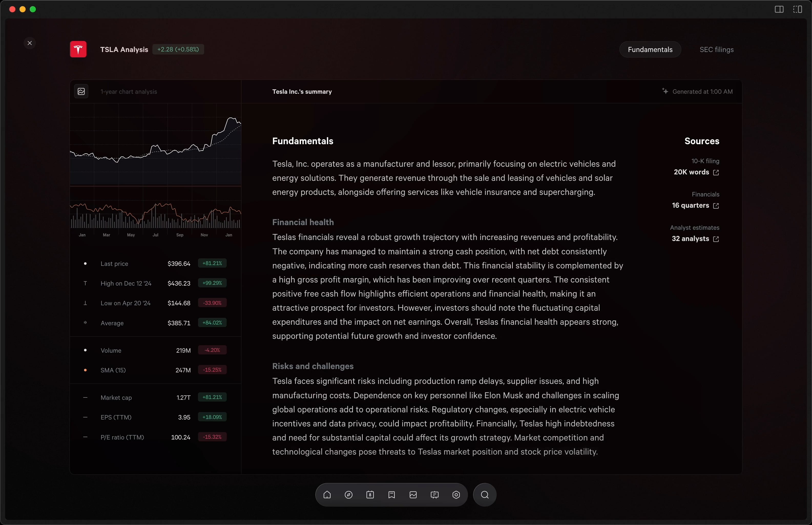Collapse the EPS (TTM) row
812x525 pixels.
pos(86,417)
